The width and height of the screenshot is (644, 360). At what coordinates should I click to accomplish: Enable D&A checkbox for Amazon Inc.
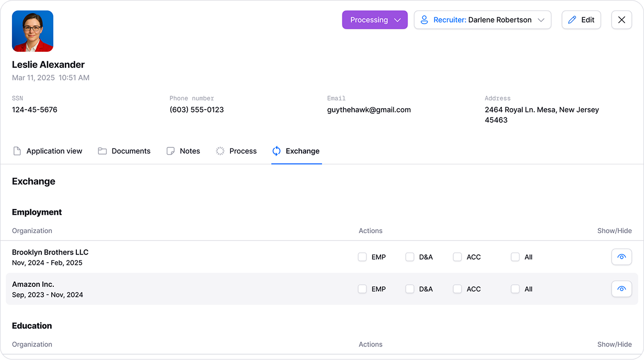tap(410, 289)
